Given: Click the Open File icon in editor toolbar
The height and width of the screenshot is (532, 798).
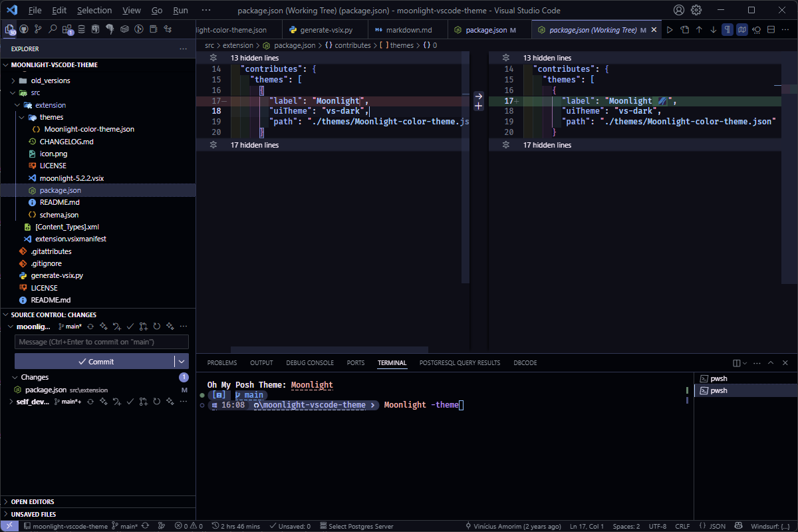Looking at the screenshot, I should click(684, 30).
